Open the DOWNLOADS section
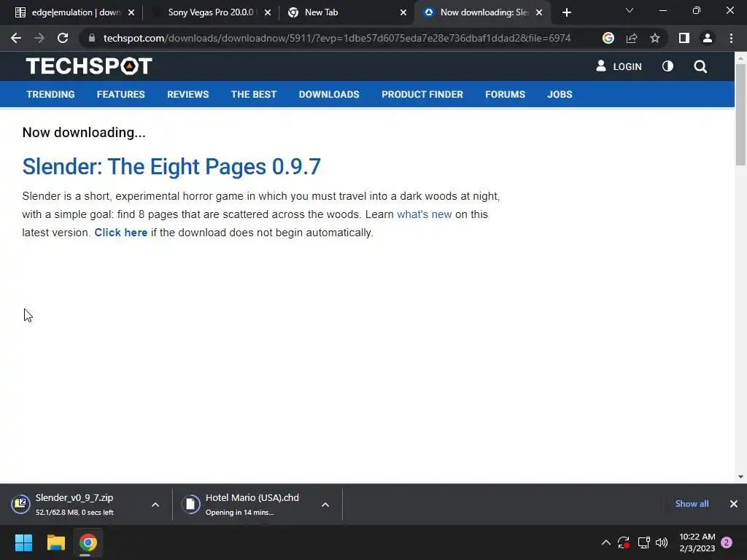The width and height of the screenshot is (747, 560). point(329,94)
